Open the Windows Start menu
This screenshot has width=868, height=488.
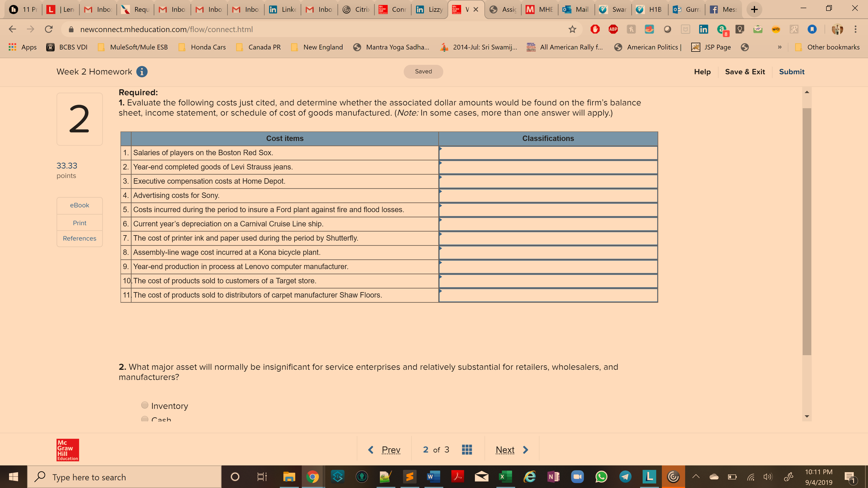(x=14, y=477)
